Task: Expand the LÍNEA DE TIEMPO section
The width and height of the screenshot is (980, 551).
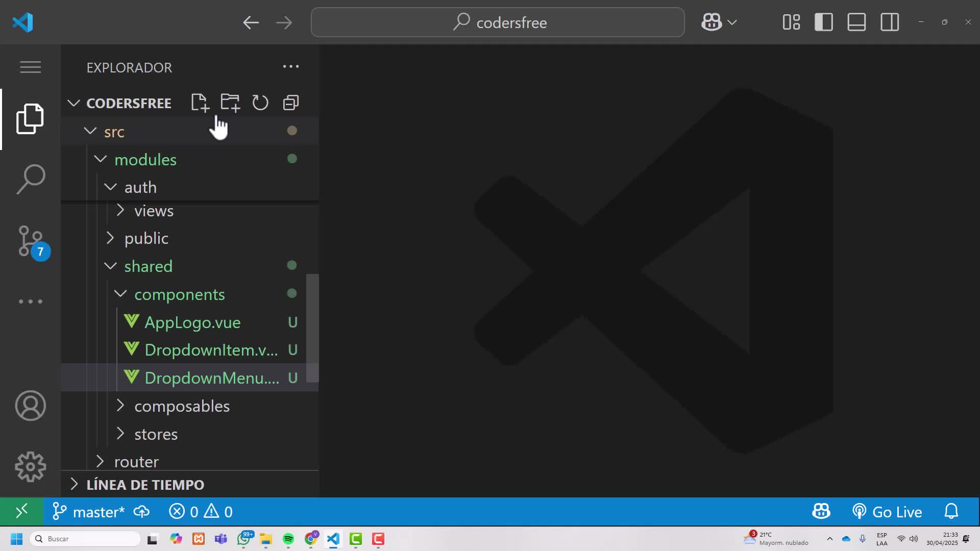Action: (145, 485)
